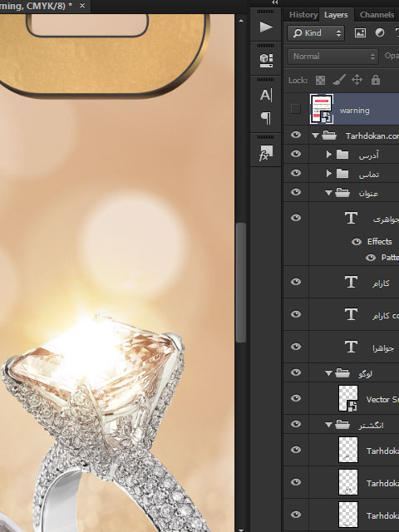The image size is (399, 532).
Task: Lock transparent pixels checkerboard icon
Action: [320, 80]
